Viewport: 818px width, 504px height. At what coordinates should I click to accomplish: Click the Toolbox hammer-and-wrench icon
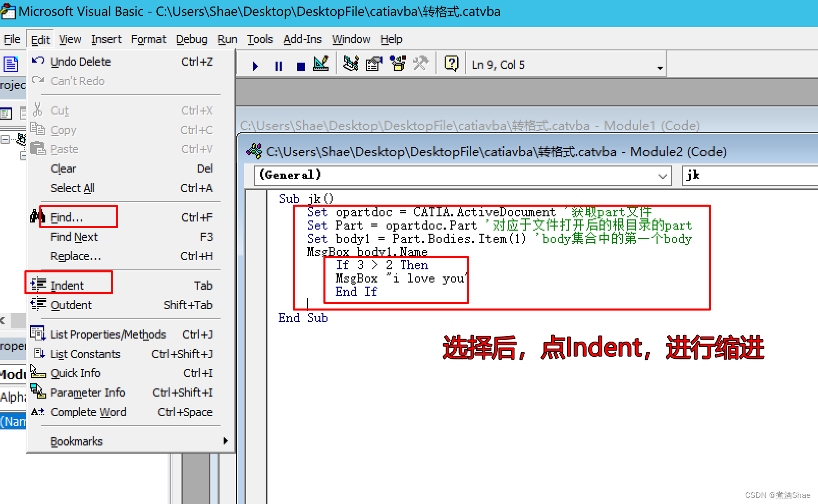click(421, 64)
